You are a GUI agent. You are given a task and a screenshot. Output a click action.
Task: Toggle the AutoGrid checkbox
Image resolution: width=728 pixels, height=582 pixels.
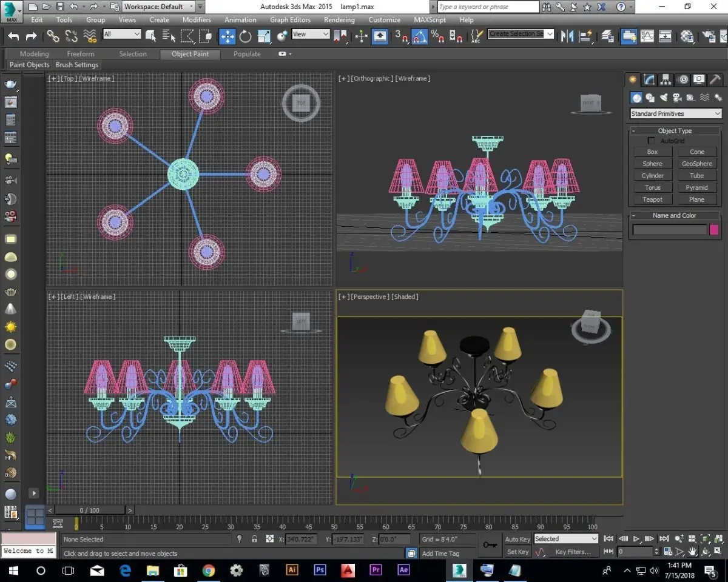(652, 141)
